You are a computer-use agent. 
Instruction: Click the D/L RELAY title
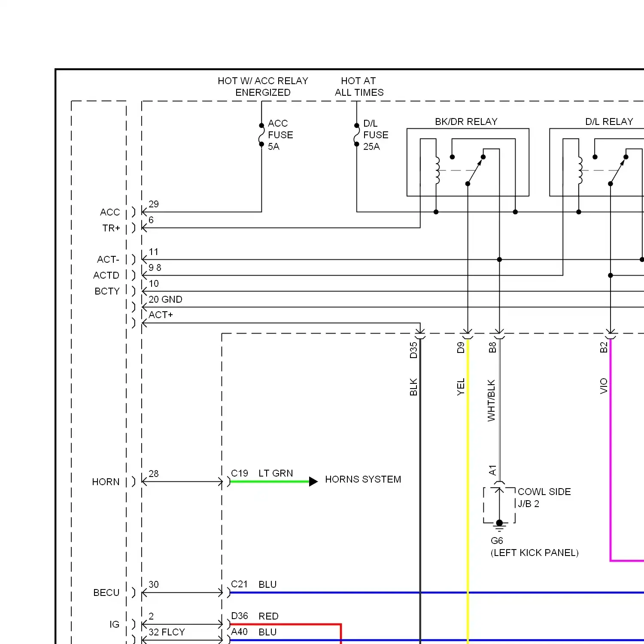click(x=609, y=122)
